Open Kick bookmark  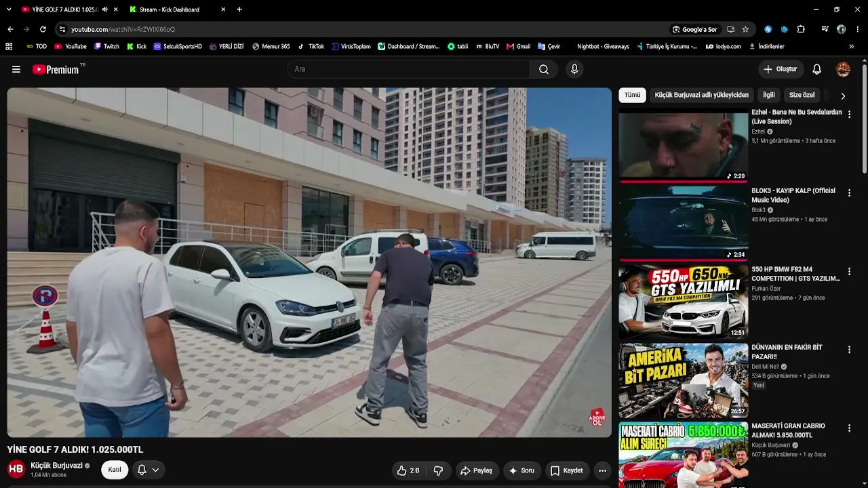click(136, 47)
